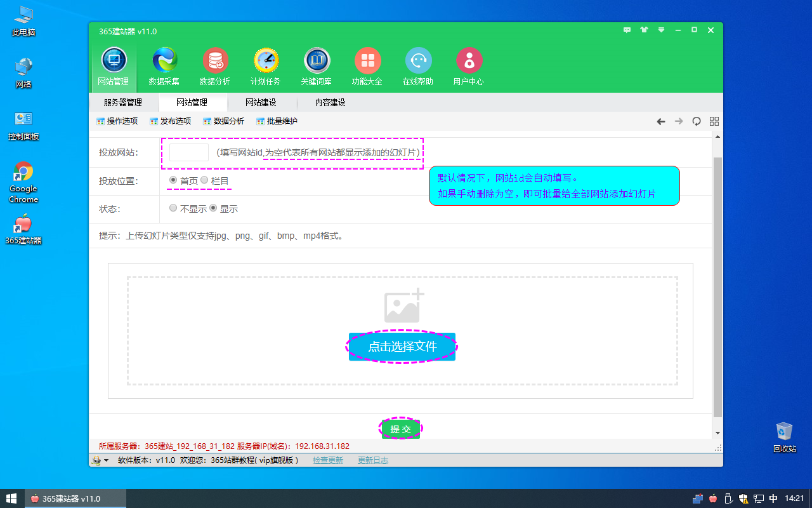Click the 软件版本 v11.0 text
The width and height of the screenshot is (812, 508).
click(147, 460)
